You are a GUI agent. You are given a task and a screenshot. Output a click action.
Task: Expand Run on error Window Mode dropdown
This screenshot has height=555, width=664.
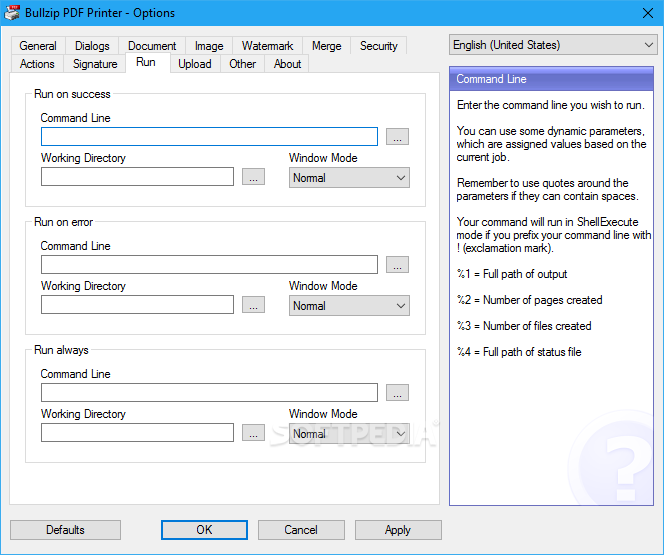[x=349, y=306]
